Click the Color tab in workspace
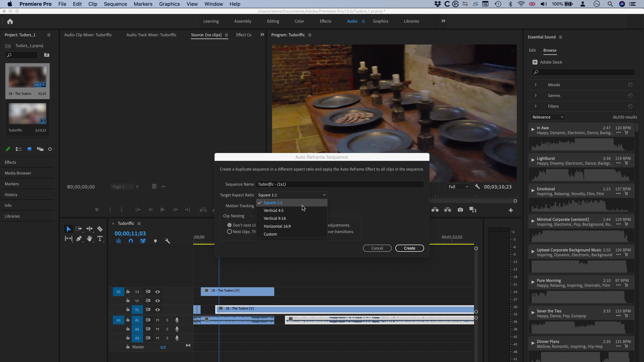The height and width of the screenshot is (362, 644). [299, 21]
